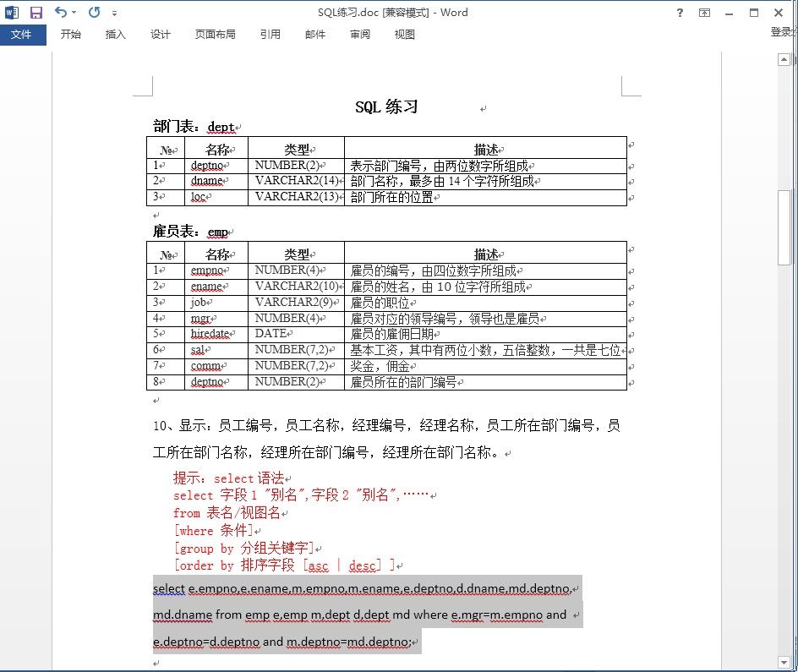Click the 'VARCHAR2(13)' cell
The image size is (798, 672).
tap(296, 198)
